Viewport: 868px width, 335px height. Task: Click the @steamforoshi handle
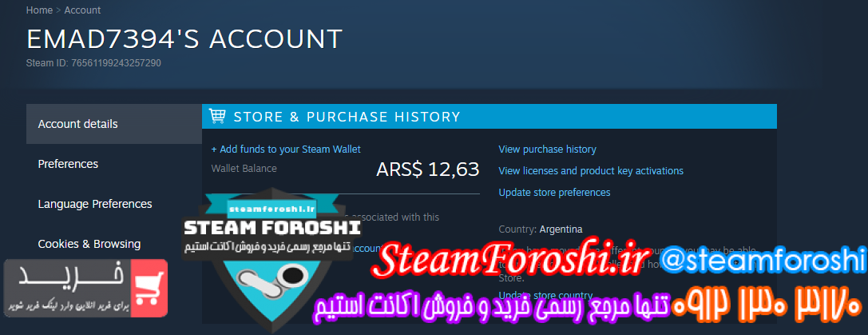763,261
